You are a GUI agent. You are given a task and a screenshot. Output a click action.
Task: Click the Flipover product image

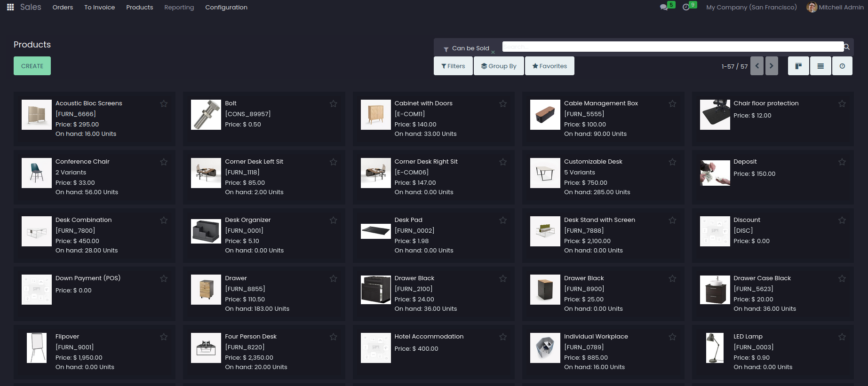coord(37,348)
